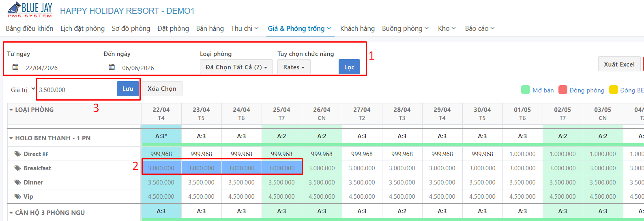Click HOLO BEN THANH A:2 cell on 02/05
Image resolution: width=644 pixels, height=221 pixels.
click(562, 136)
